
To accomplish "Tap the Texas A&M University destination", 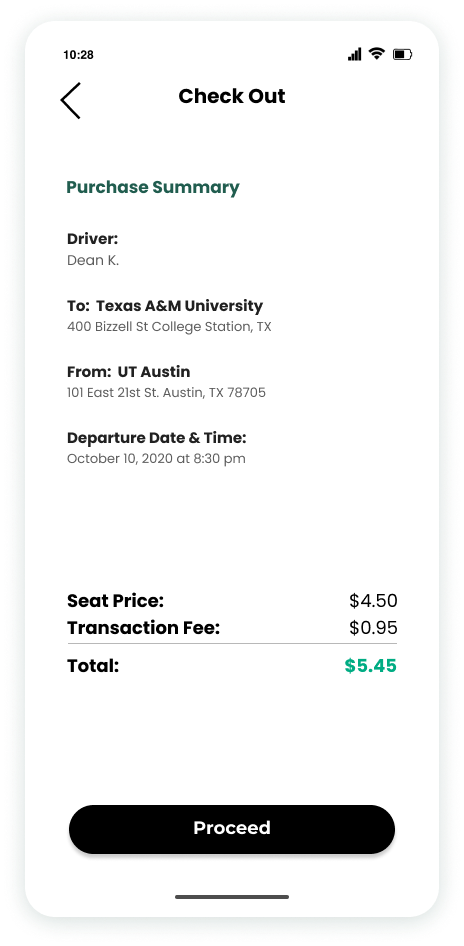I will [180, 305].
